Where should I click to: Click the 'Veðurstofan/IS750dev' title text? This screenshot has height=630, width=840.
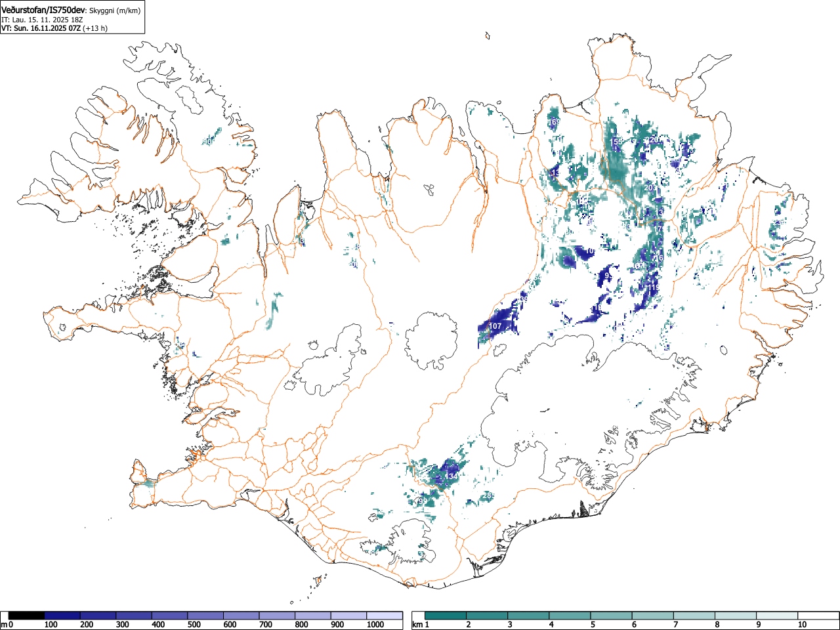(43, 10)
